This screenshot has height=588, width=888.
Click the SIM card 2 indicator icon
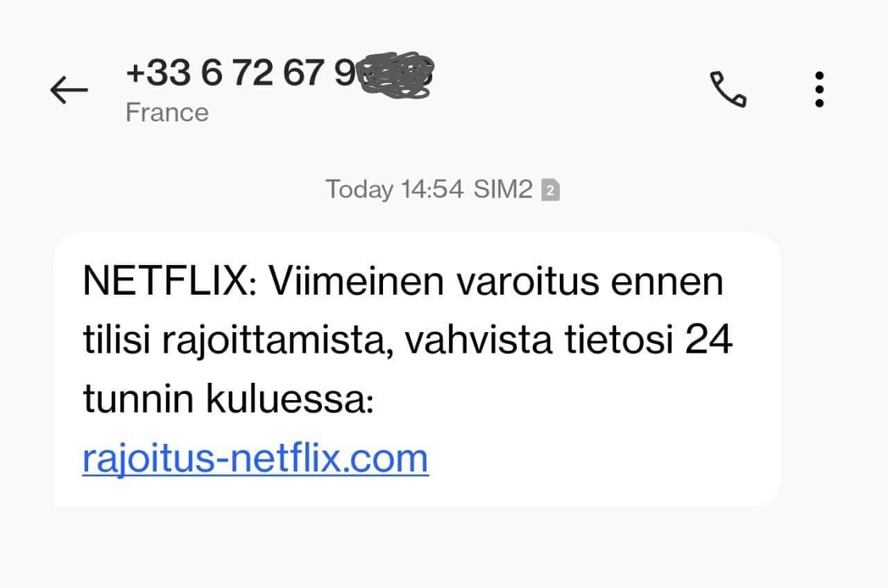pyautogui.click(x=550, y=190)
